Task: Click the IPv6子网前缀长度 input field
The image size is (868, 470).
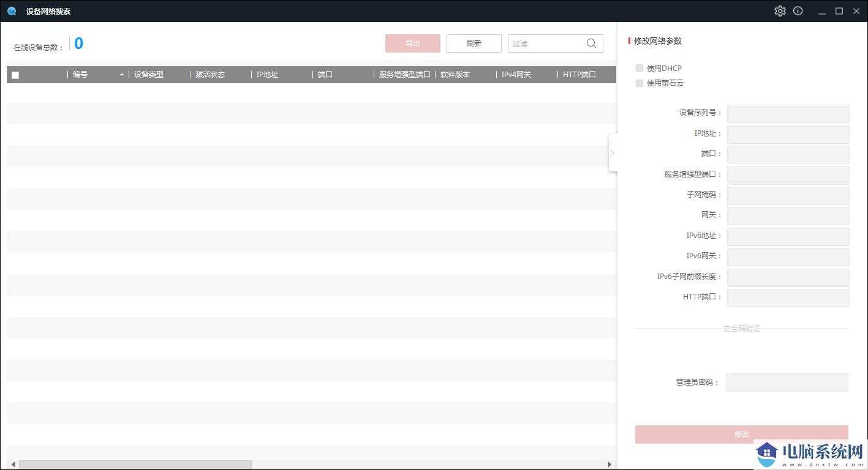Action: pyautogui.click(x=788, y=277)
